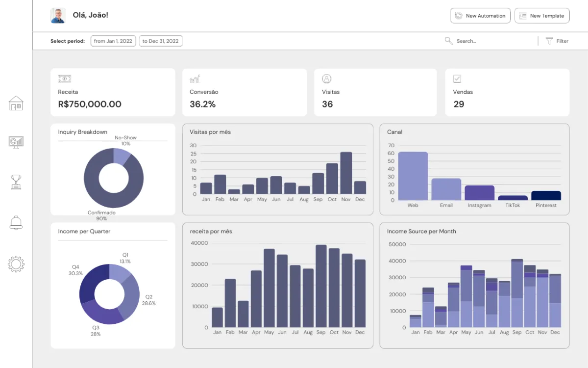Click the Vendas checkmark icon

coord(457,79)
